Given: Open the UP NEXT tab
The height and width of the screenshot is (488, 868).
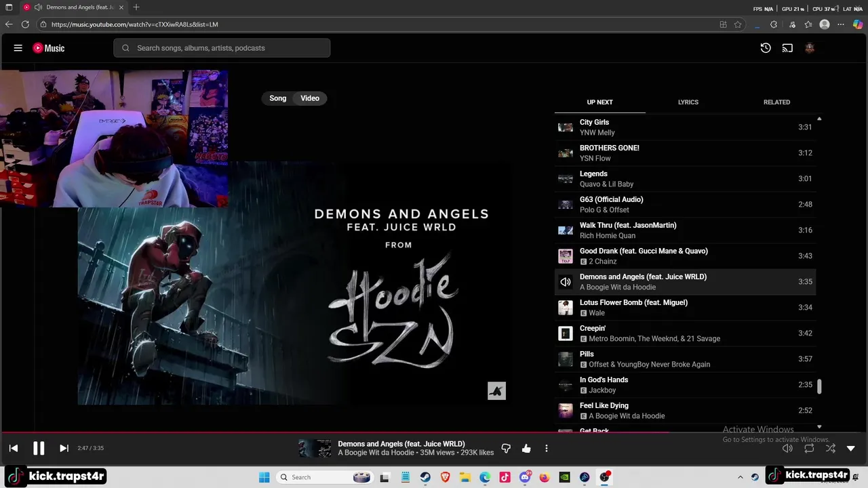Looking at the screenshot, I should tap(599, 102).
